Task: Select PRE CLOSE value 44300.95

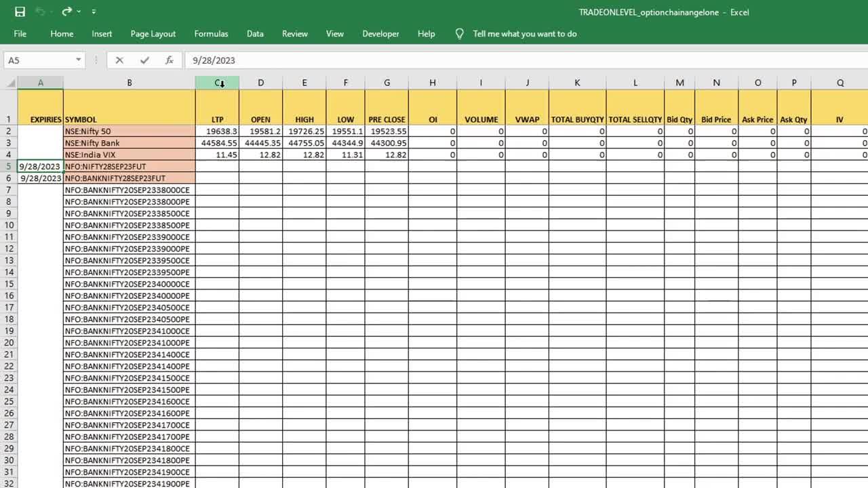Action: tap(387, 143)
